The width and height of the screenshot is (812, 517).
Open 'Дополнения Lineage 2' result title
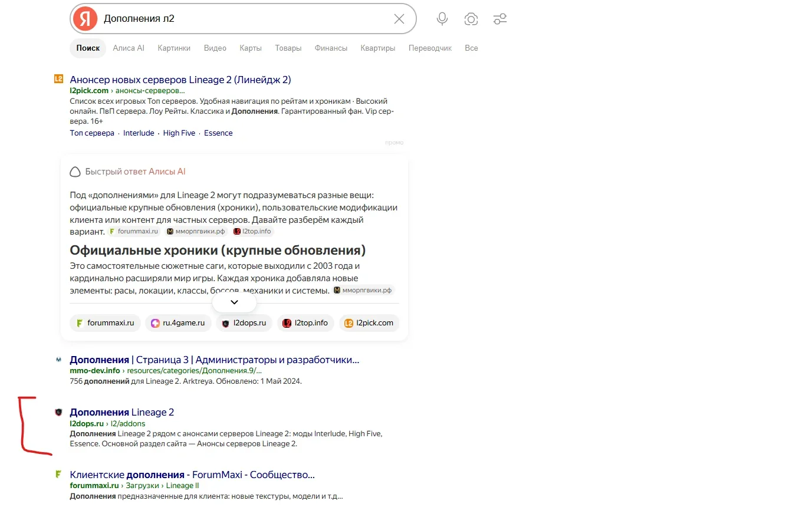point(122,413)
